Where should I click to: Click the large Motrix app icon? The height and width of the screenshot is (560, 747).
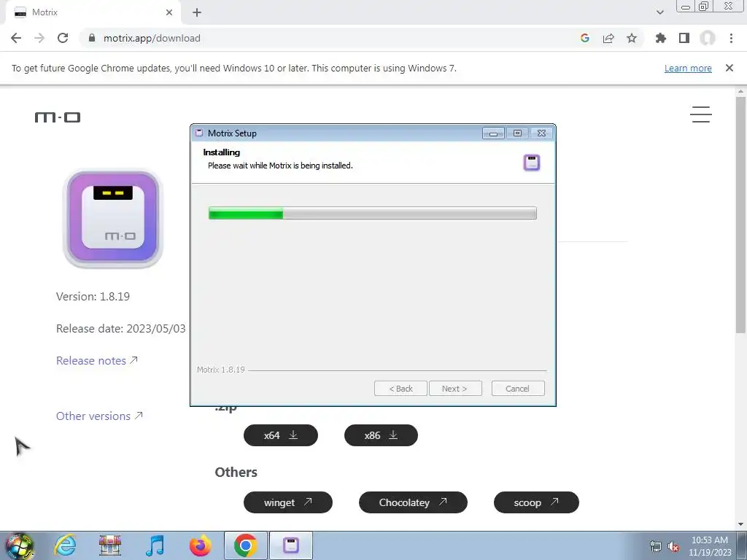tap(113, 219)
